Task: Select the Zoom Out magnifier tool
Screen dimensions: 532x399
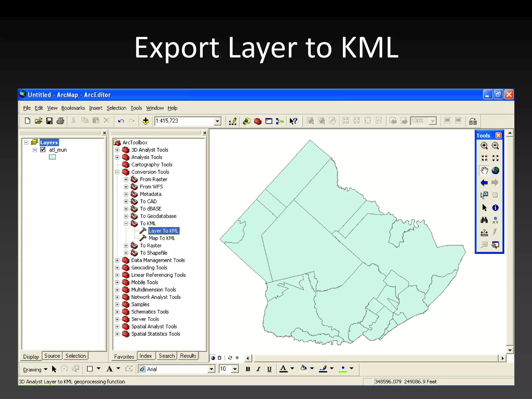Action: [x=495, y=146]
